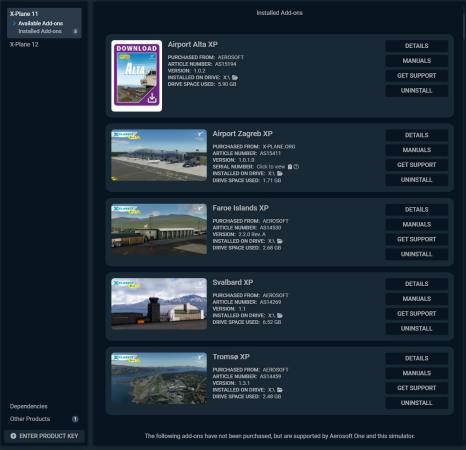Open install folder for Airport Zagreb XP
This screenshot has height=450, width=466.
(280, 173)
